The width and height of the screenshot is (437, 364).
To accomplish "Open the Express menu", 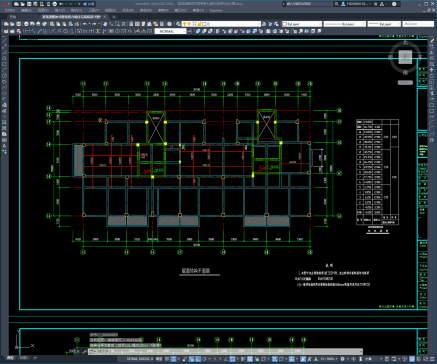I will (x=216, y=10).
